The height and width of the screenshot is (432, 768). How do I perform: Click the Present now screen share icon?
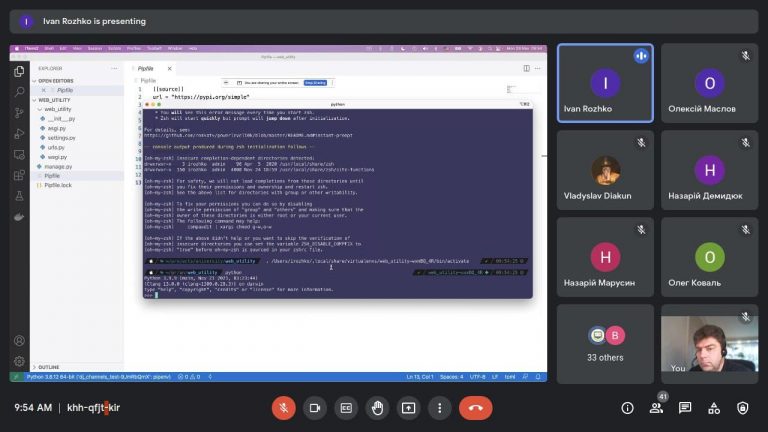point(408,408)
